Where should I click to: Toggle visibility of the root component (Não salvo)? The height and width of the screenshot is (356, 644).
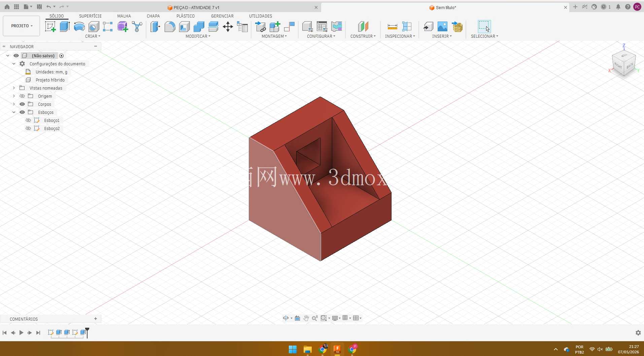pos(16,56)
